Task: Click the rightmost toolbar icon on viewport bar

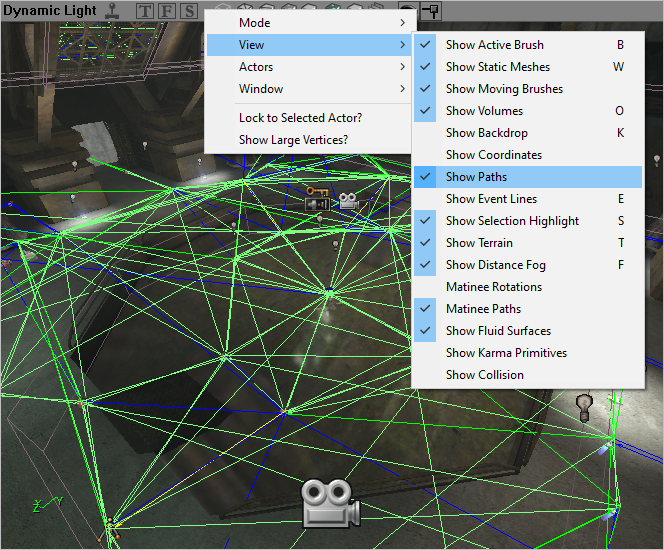Action: 431,11
